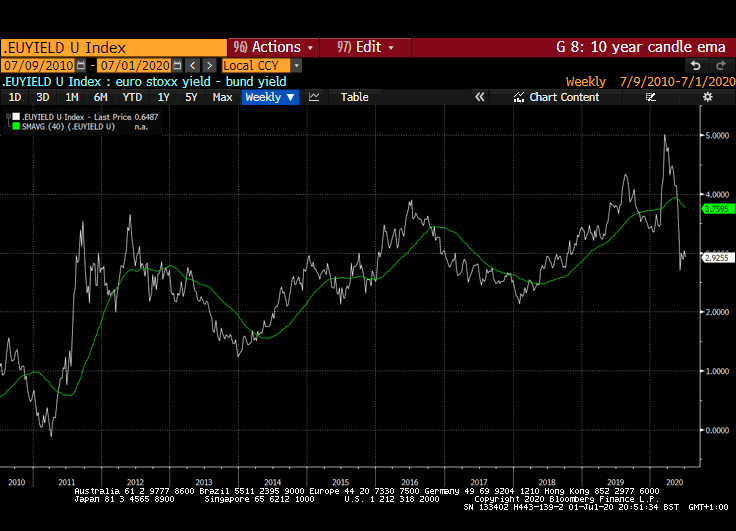Viewport: 736px width, 531px height.
Task: Click the Weekly 7/9/2010-7/1/2020 range label
Action: [x=650, y=82]
